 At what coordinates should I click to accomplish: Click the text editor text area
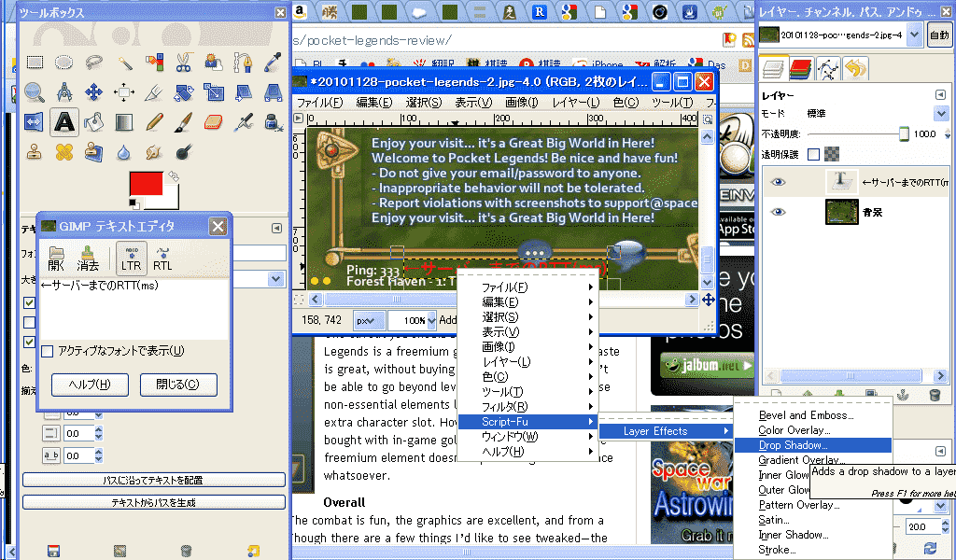pos(134,308)
